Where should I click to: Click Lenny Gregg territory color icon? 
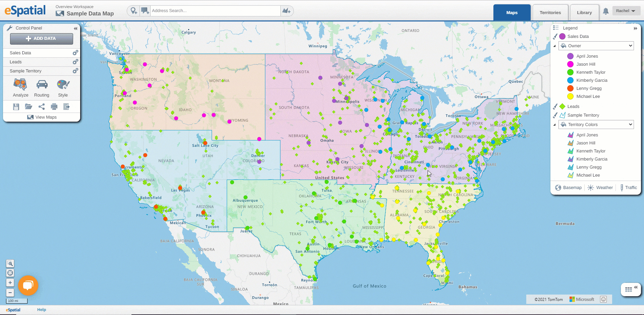(570, 167)
